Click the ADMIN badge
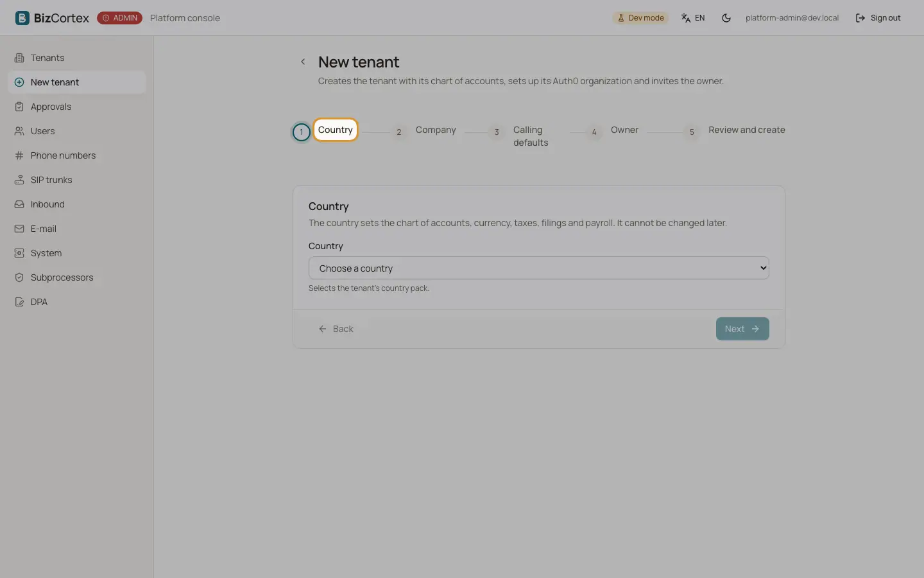Image resolution: width=924 pixels, height=578 pixels. 119,18
